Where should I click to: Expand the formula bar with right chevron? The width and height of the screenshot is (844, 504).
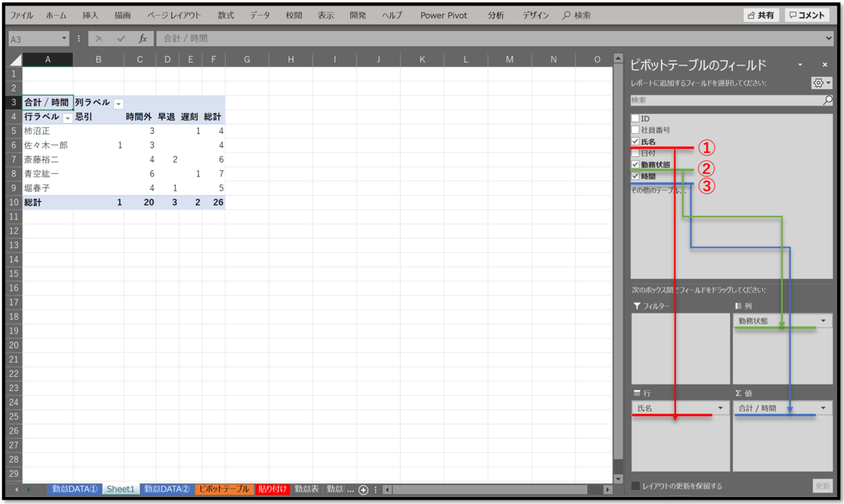830,39
